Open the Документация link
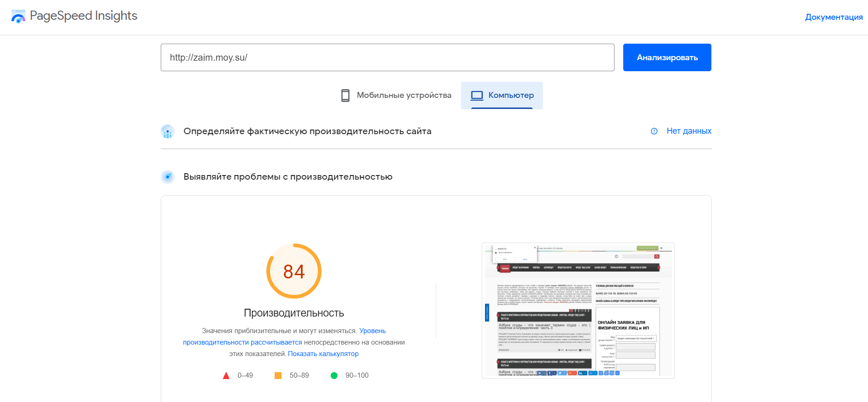The height and width of the screenshot is (402, 868). (x=834, y=17)
